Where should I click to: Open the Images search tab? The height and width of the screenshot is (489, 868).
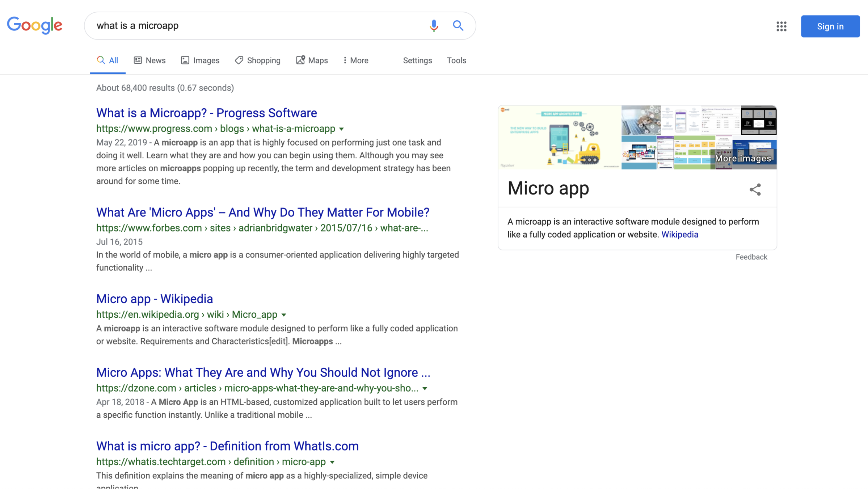(200, 60)
